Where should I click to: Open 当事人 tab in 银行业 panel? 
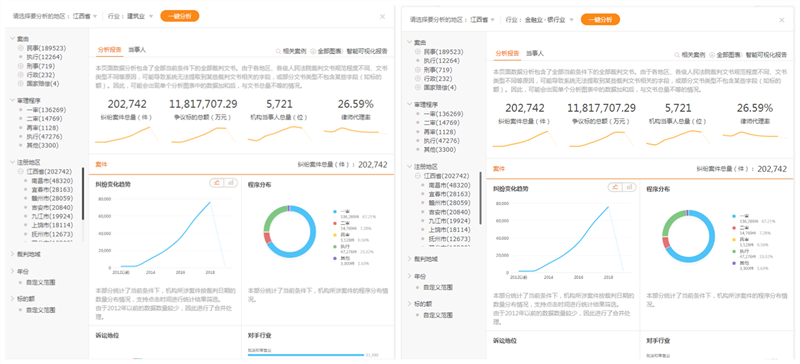click(535, 53)
